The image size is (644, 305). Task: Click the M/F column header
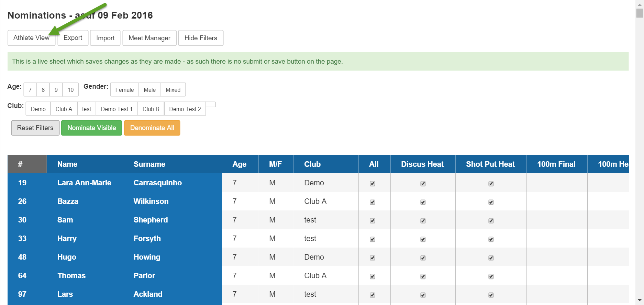[276, 164]
